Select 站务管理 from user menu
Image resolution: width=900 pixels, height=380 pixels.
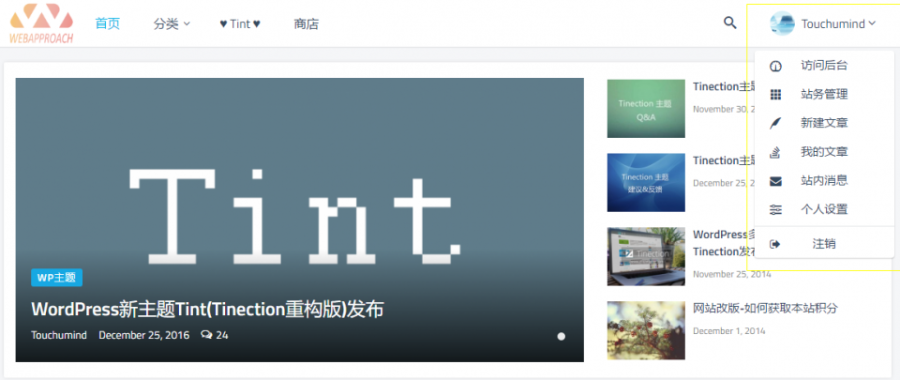pyautogui.click(x=824, y=94)
